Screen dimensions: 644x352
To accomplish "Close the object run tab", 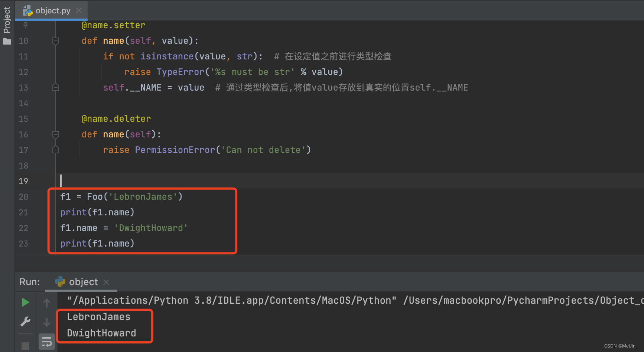I will pos(106,282).
